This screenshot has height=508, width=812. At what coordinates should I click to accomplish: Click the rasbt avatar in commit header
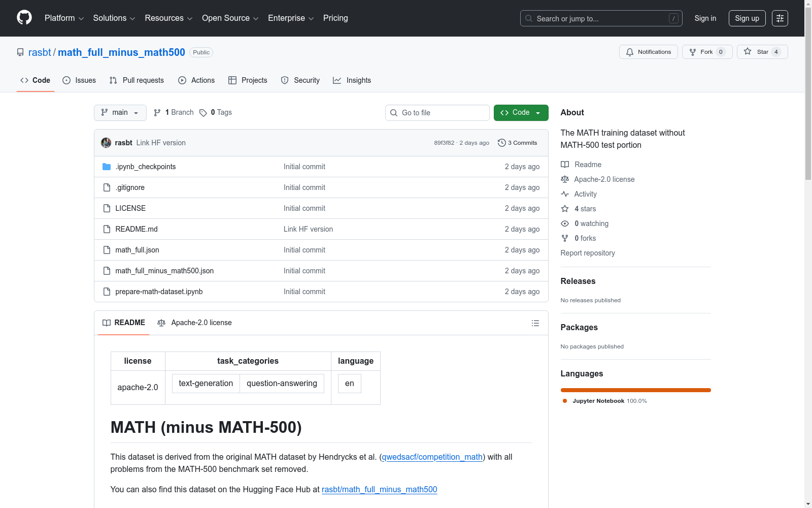coord(106,143)
